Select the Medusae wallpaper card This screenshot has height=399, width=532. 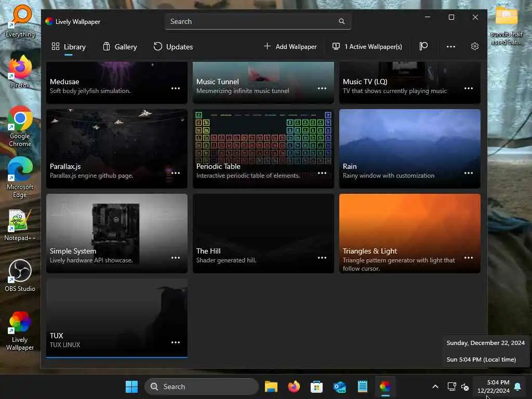click(117, 83)
